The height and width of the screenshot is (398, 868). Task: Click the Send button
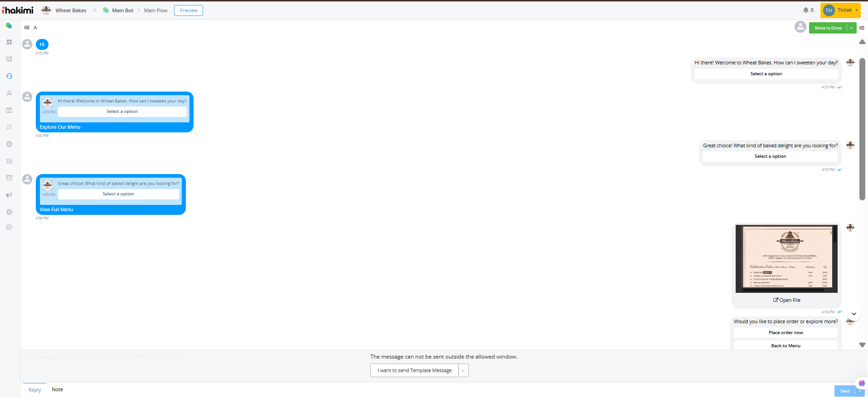[x=845, y=391]
